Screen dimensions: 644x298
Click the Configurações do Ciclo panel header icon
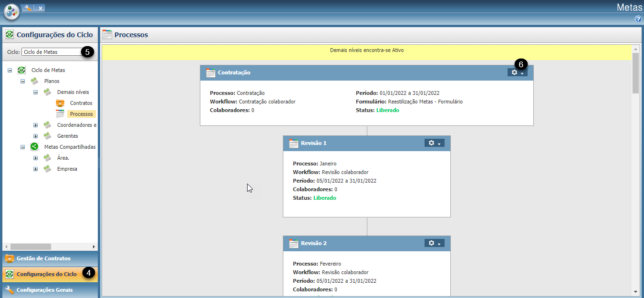point(9,34)
